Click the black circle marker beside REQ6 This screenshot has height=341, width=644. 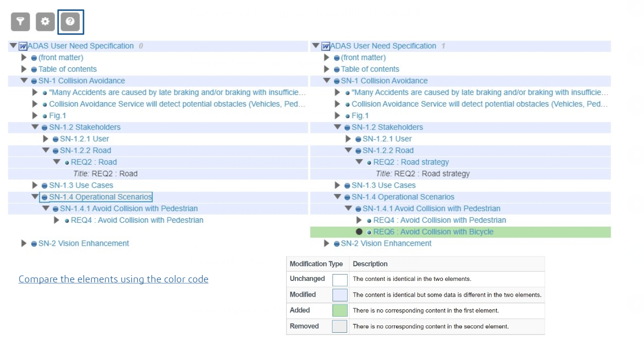click(x=359, y=232)
